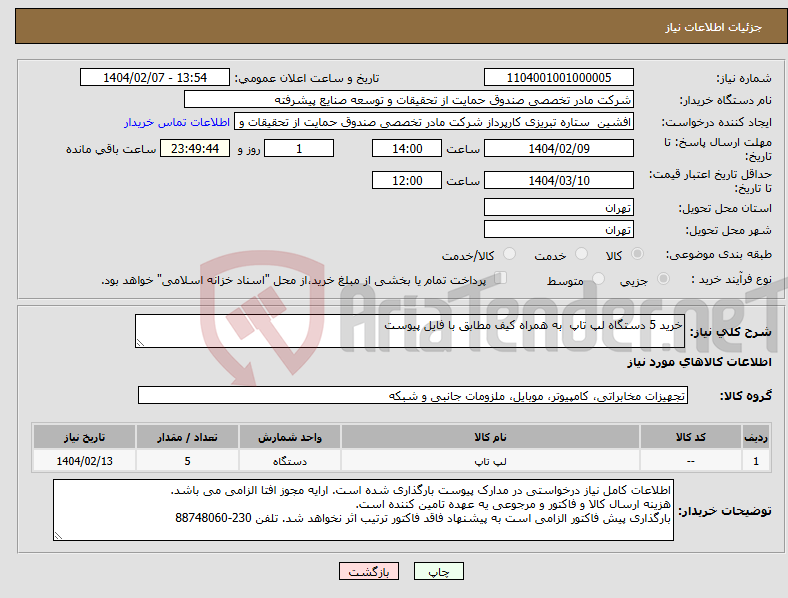The image size is (788, 598).
Task: Click the واحد شمارش column header
Action: point(290,437)
